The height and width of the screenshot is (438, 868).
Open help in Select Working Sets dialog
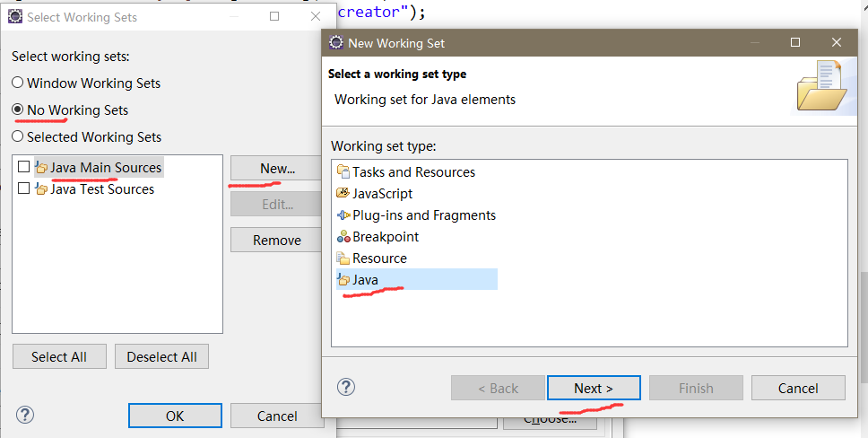pos(25,415)
